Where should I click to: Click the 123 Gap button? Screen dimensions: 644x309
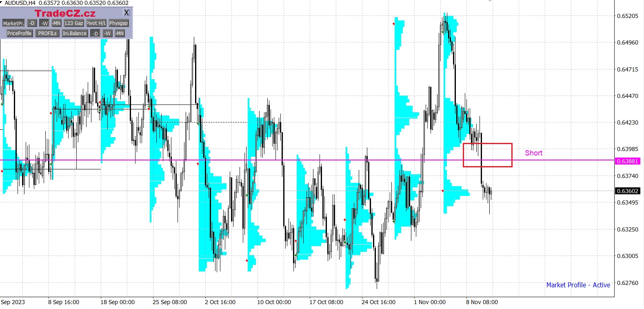click(74, 23)
